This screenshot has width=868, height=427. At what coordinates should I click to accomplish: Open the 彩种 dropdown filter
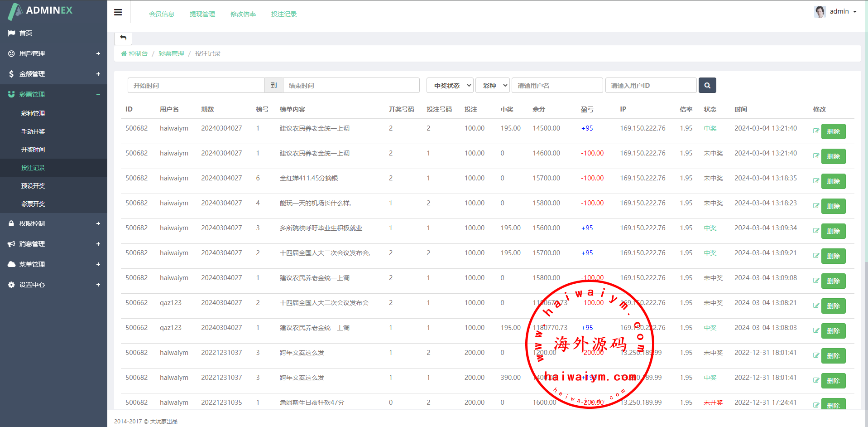point(492,85)
